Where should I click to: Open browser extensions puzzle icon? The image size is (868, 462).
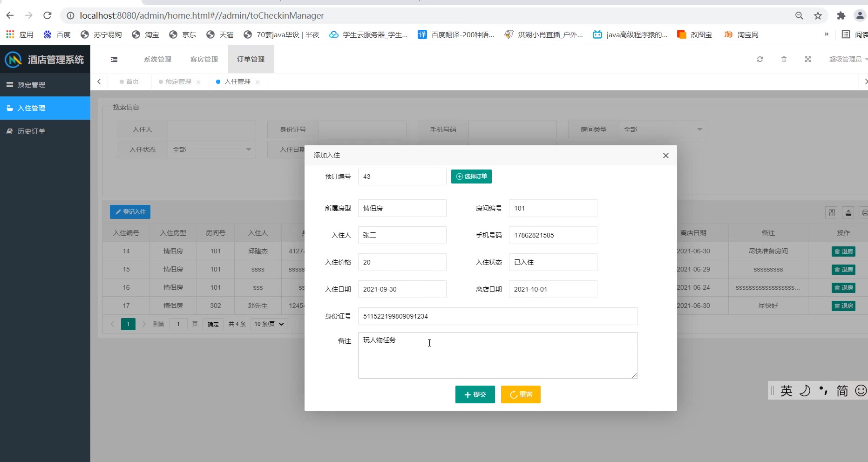[x=841, y=16]
